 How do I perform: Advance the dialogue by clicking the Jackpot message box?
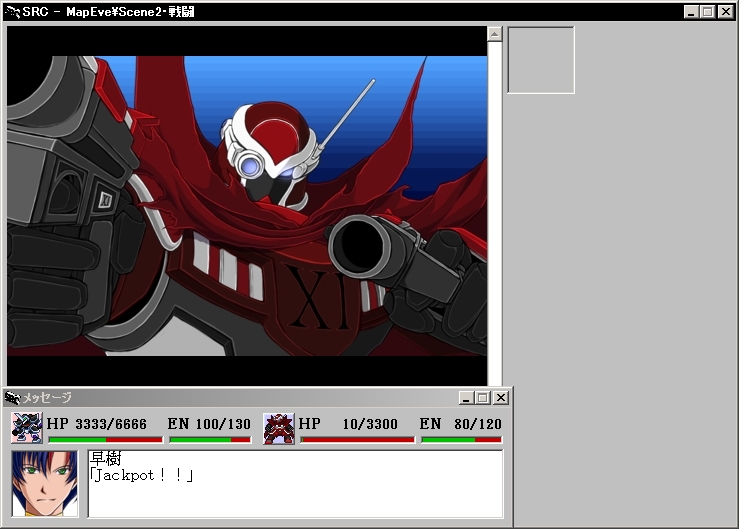tap(296, 484)
